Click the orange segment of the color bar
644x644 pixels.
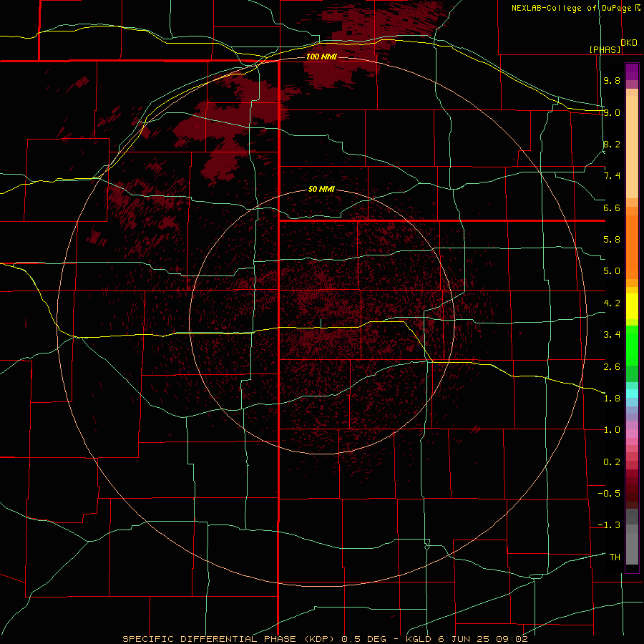(632, 248)
